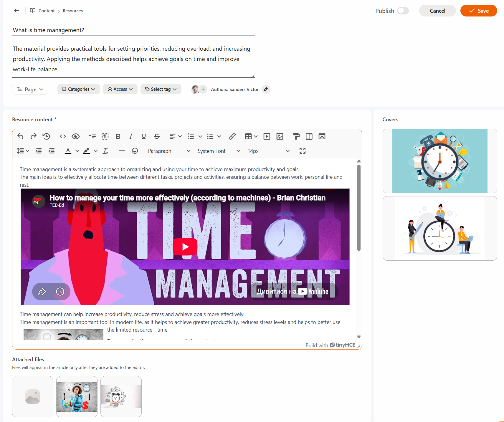Apply the current text color
The image size is (504, 422).
point(68,151)
